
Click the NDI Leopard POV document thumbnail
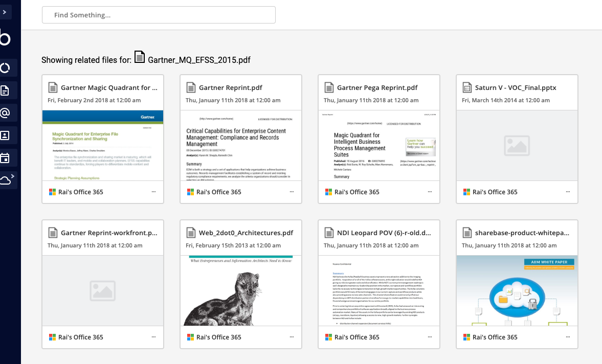(x=379, y=291)
